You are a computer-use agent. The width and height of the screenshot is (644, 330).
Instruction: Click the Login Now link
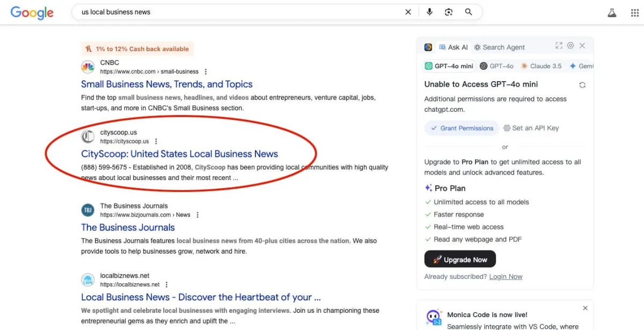point(506,277)
